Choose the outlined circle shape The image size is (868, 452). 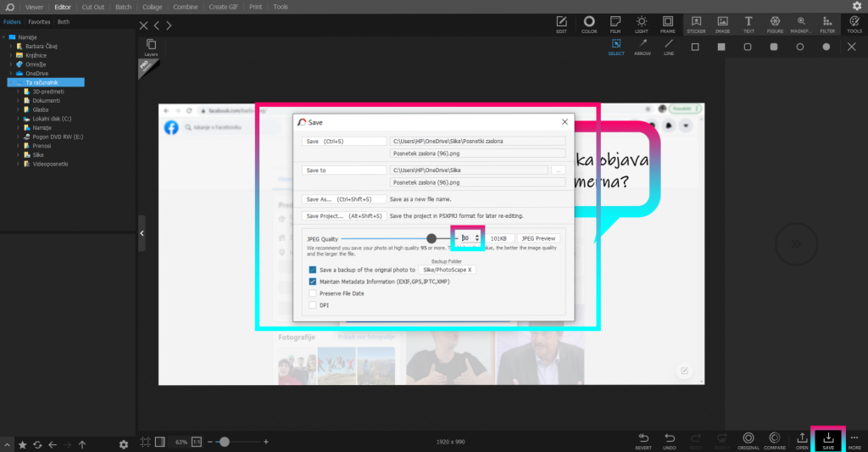pos(800,47)
